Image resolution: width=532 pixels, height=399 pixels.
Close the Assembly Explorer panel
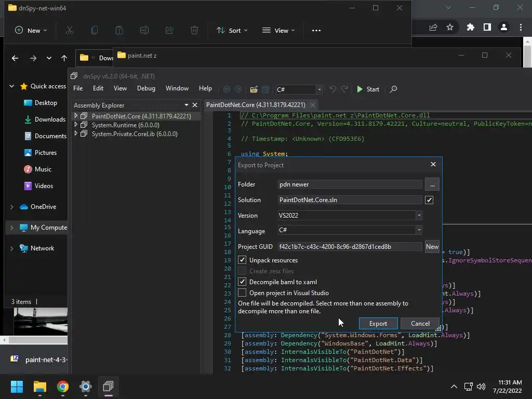point(195,105)
